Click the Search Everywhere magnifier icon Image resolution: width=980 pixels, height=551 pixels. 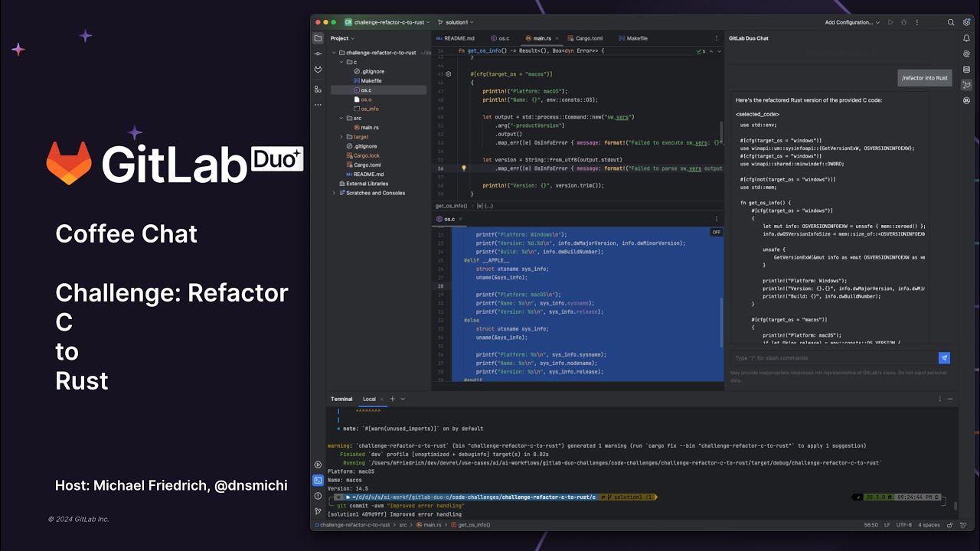(x=951, y=22)
